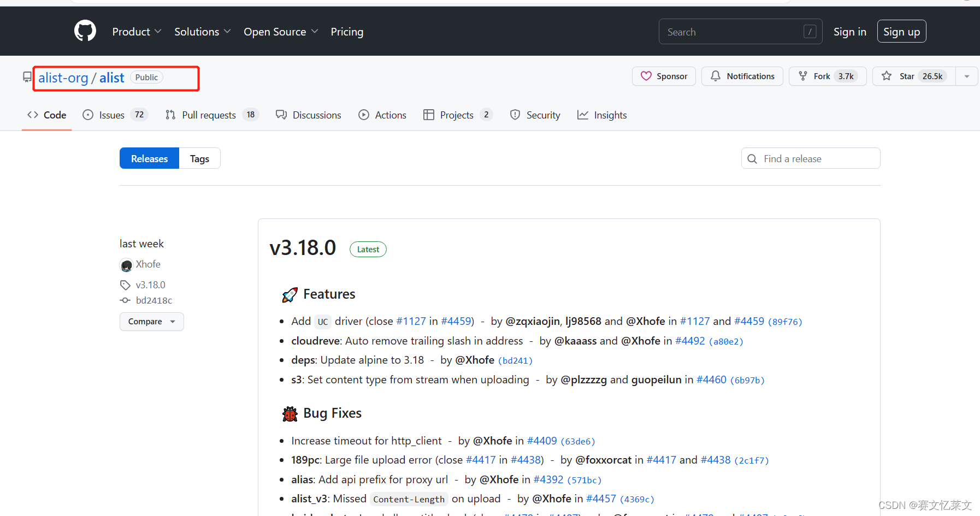980x516 pixels.
Task: Expand the Solutions menu
Action: (203, 32)
